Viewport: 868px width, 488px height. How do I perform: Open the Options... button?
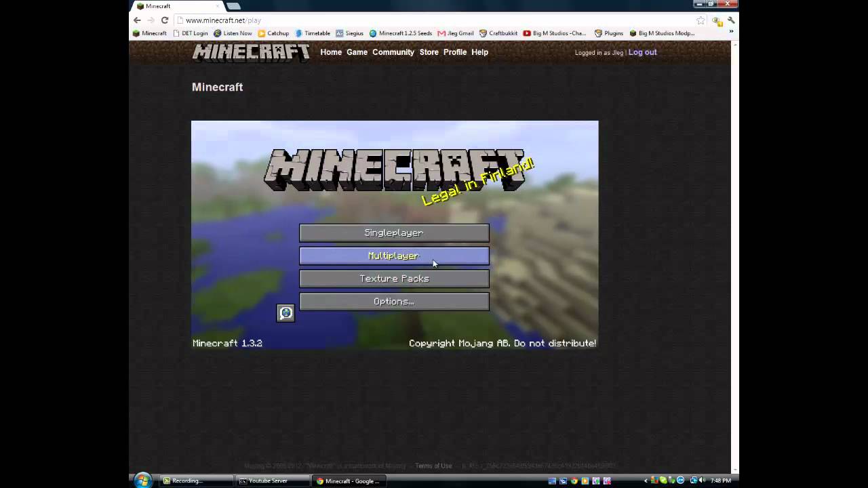pos(394,302)
